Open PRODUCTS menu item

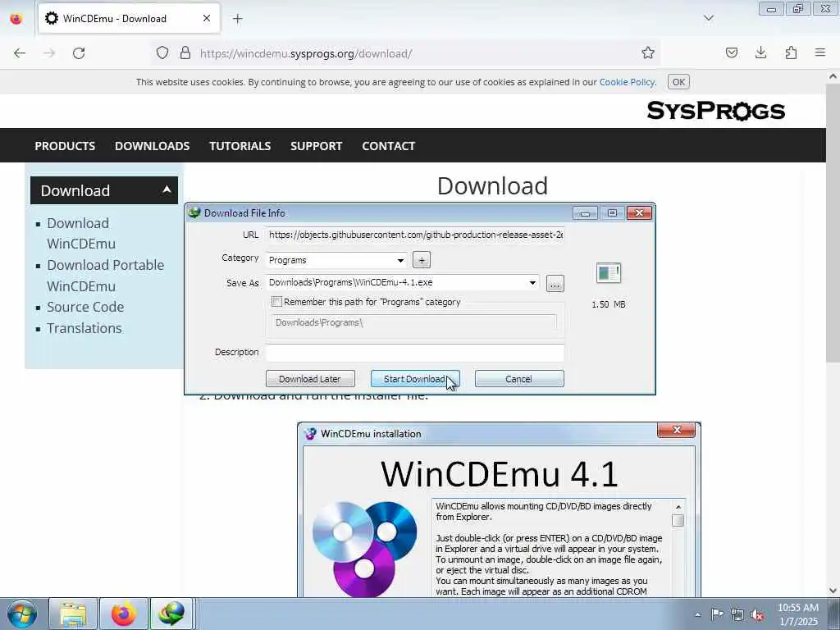point(65,146)
